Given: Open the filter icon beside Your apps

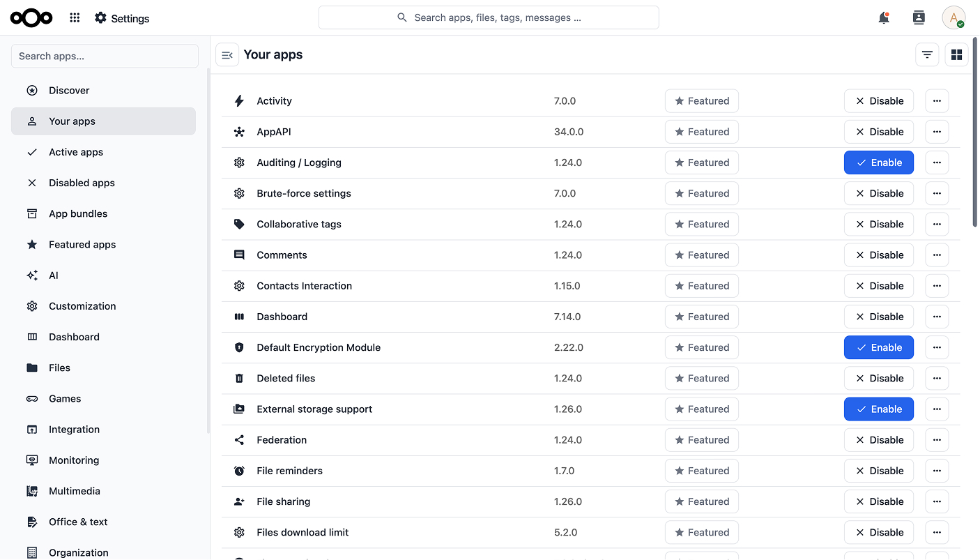Looking at the screenshot, I should point(927,55).
